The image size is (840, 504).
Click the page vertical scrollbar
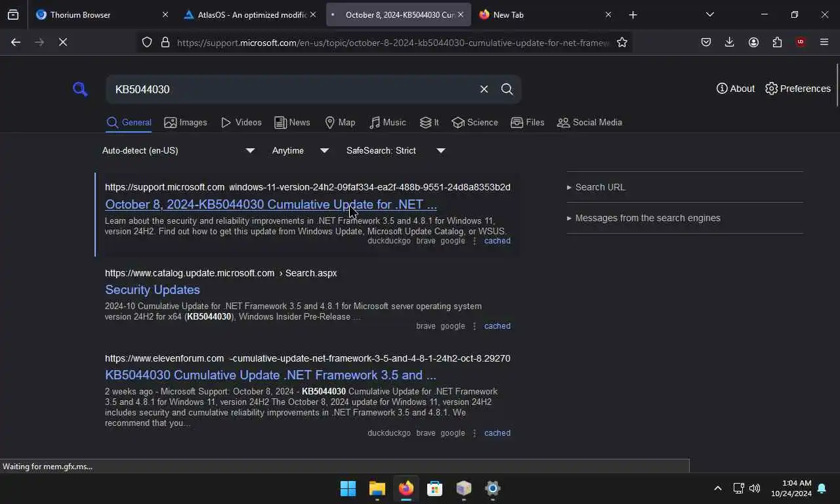pyautogui.click(x=837, y=85)
